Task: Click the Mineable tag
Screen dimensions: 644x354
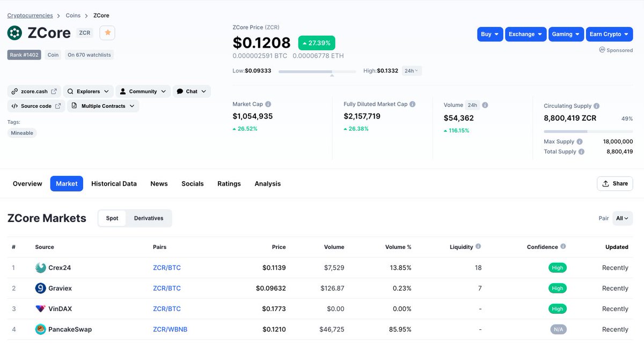Action: 22,133
